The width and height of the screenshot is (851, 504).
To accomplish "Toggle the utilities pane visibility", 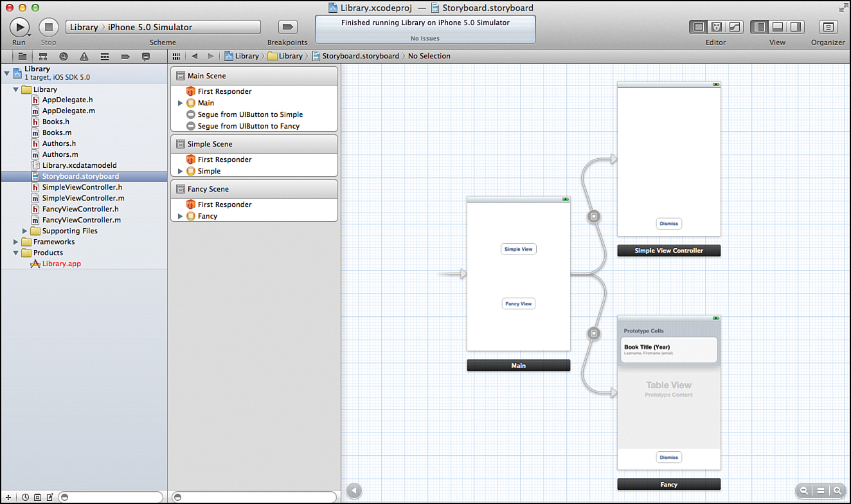I will 796,27.
